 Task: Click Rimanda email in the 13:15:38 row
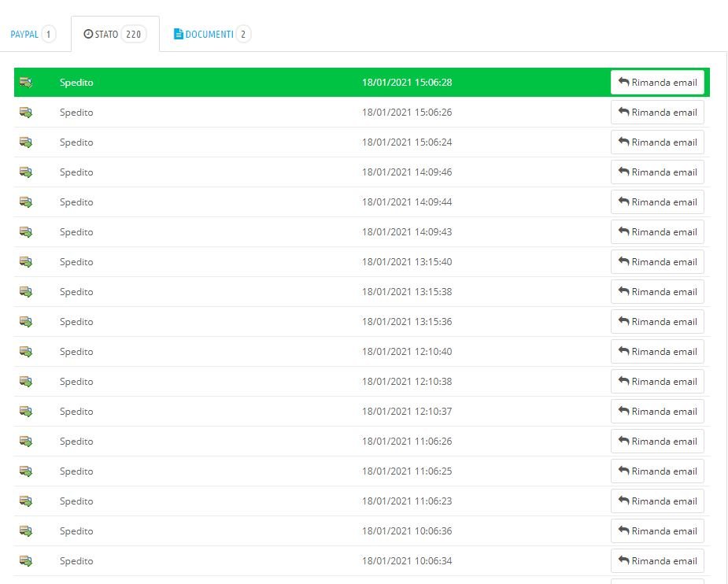(657, 292)
